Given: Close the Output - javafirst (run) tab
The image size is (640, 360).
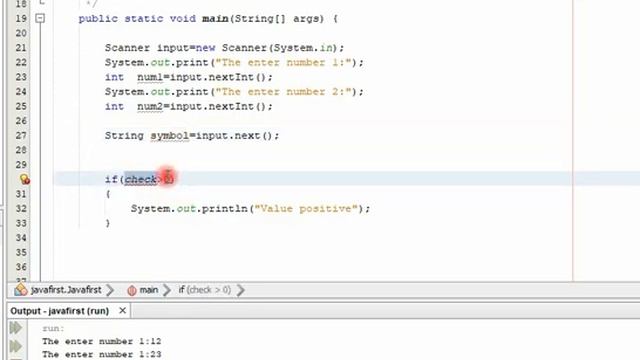Looking at the screenshot, I should (x=122, y=311).
